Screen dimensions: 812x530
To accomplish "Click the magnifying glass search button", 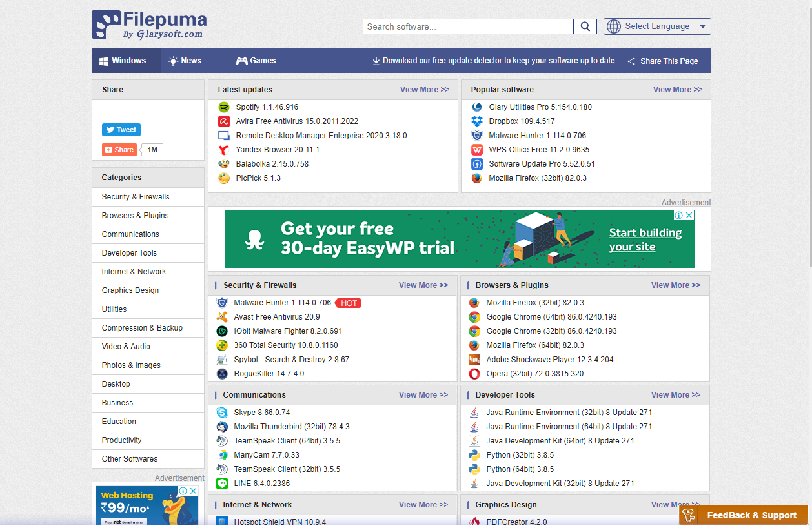I will point(585,26).
